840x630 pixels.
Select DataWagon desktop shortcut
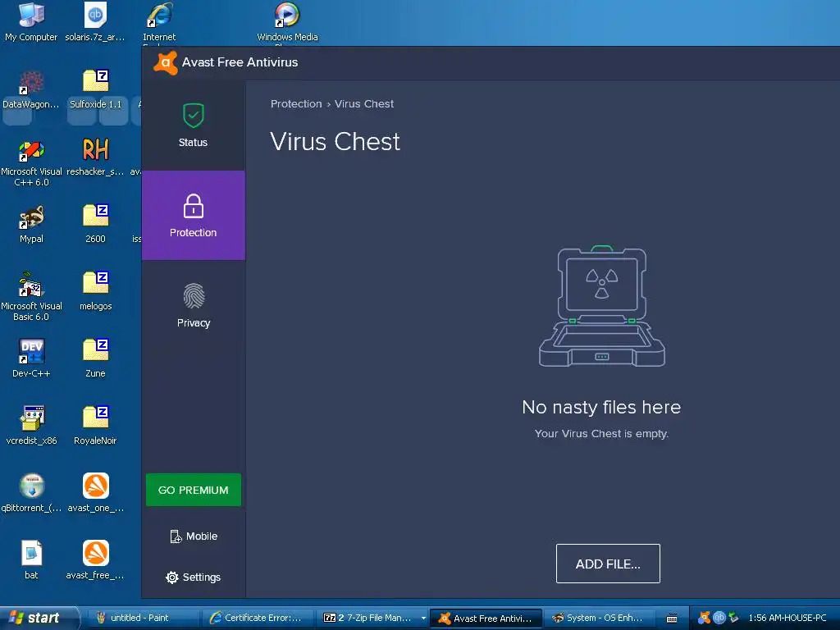coord(31,90)
